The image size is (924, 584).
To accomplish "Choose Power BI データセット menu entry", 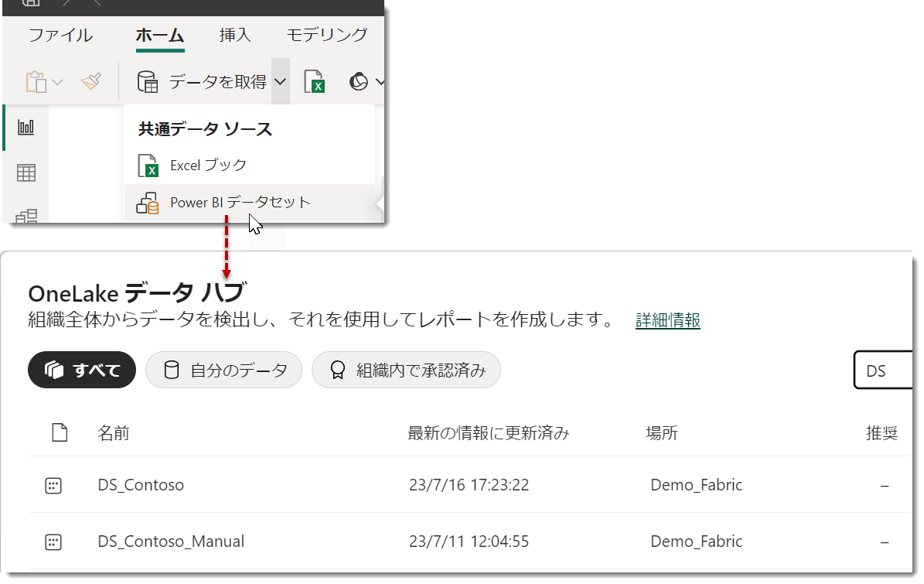I will [x=250, y=203].
